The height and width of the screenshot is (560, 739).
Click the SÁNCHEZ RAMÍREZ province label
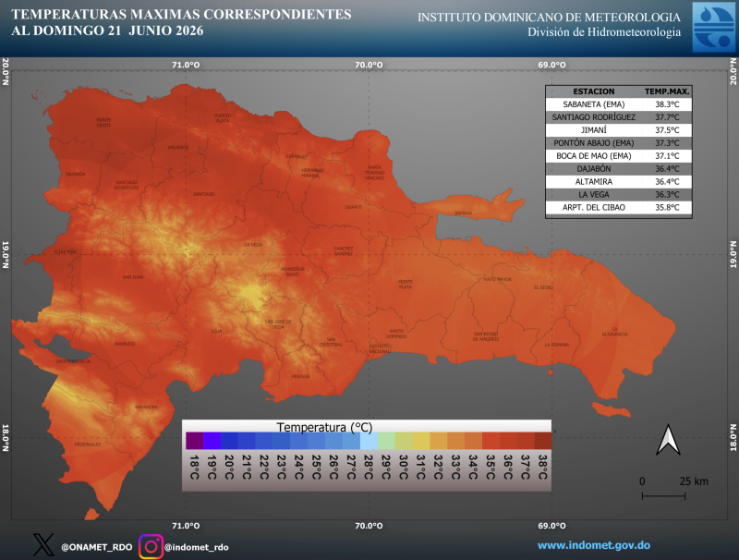pos(344,250)
